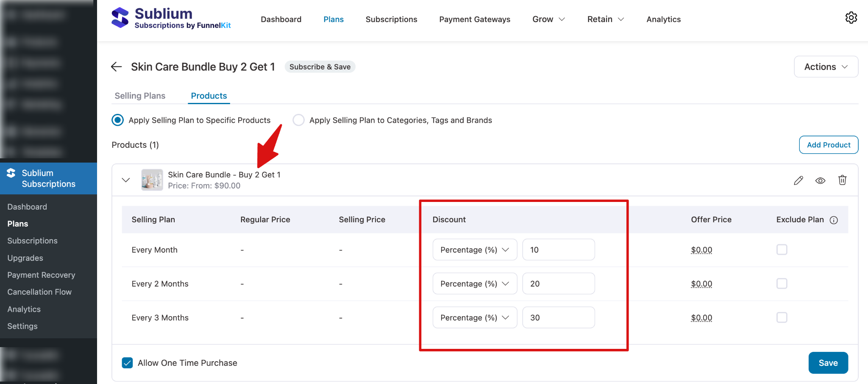This screenshot has height=384, width=868.
Task: Go back using the back arrow
Action: point(116,66)
